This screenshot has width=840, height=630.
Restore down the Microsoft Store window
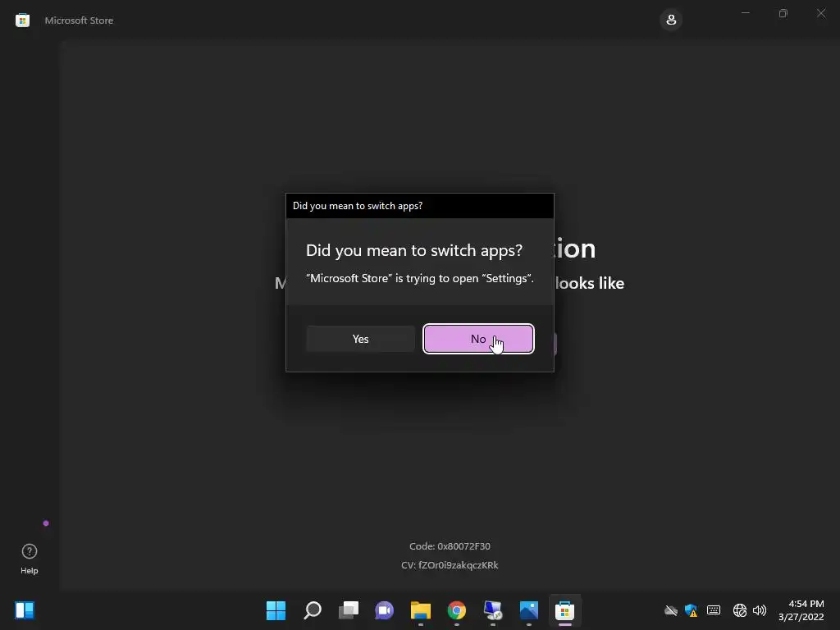(783, 13)
